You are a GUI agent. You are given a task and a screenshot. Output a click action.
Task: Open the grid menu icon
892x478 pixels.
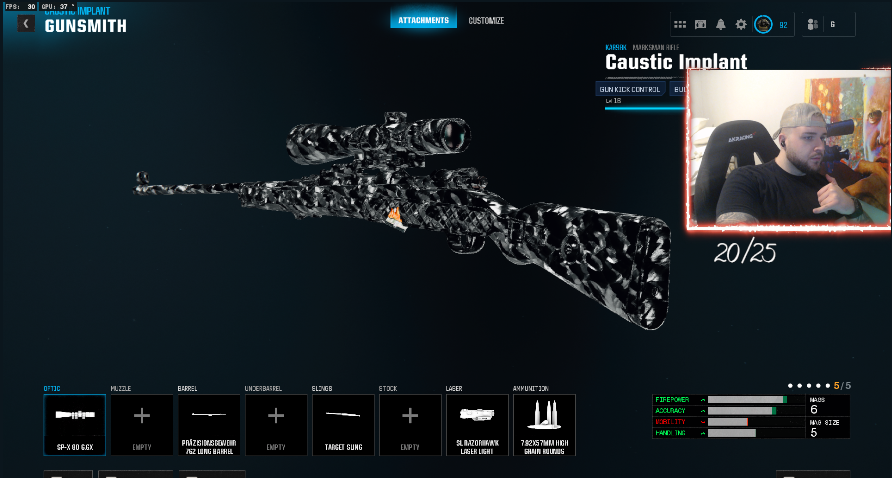(x=680, y=24)
